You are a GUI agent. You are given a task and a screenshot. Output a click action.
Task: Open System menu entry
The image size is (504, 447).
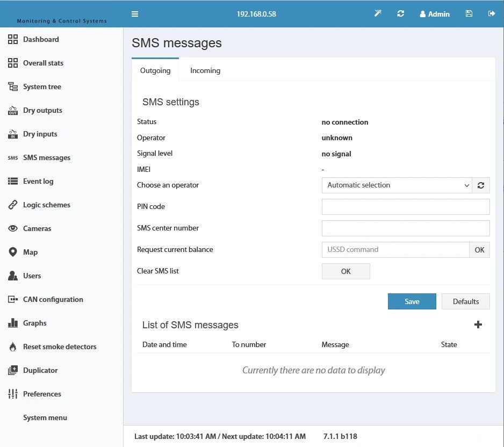45,417
